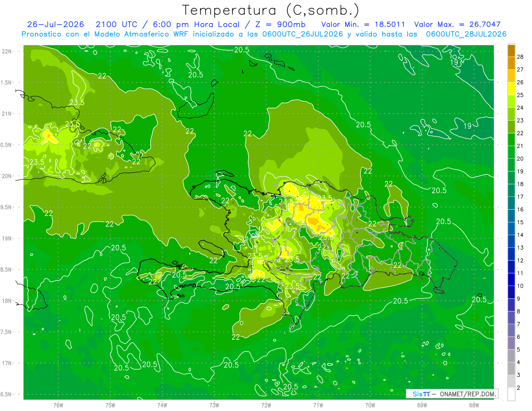Click the "72W" longitude axis label
This screenshot has width=532, height=411.
266,405
